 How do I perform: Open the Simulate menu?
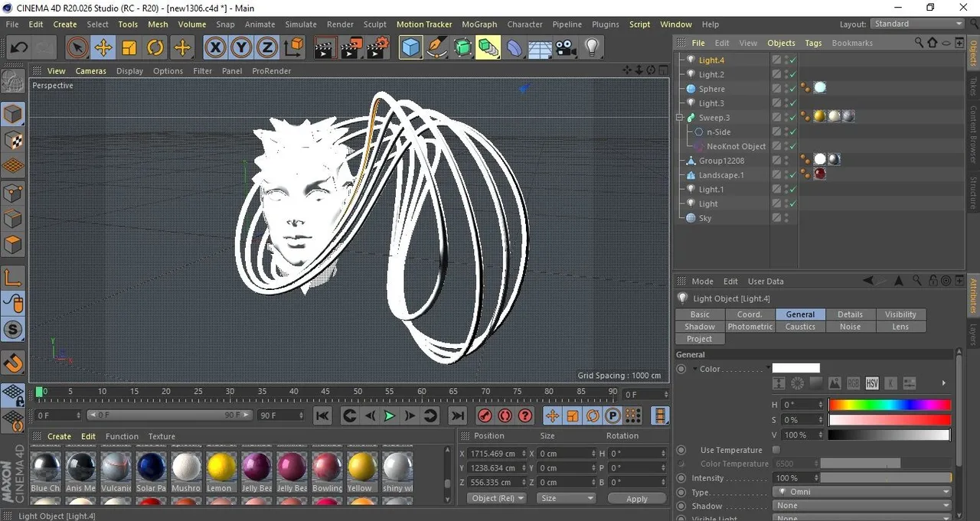(301, 24)
